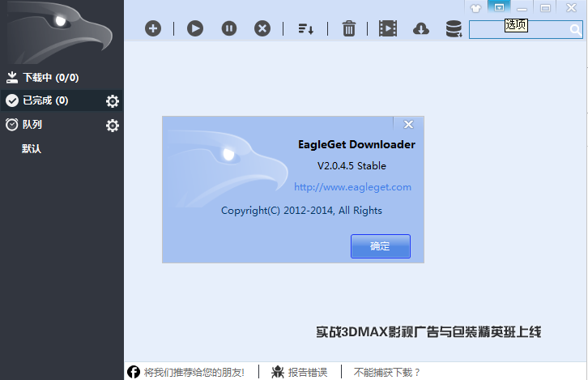
Task: Cancel download with the X circle icon
Action: (x=262, y=28)
